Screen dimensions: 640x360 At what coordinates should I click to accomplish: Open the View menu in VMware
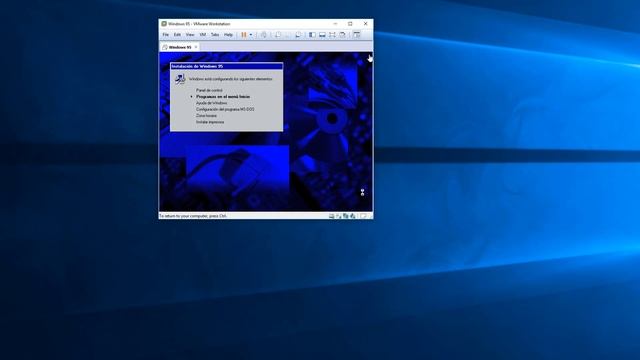190,35
